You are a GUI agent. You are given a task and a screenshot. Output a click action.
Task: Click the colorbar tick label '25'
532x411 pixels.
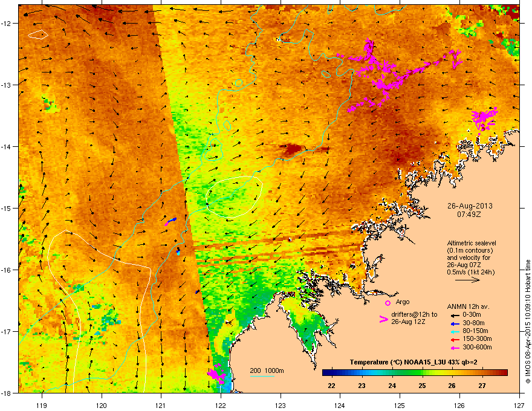[x=422, y=386]
